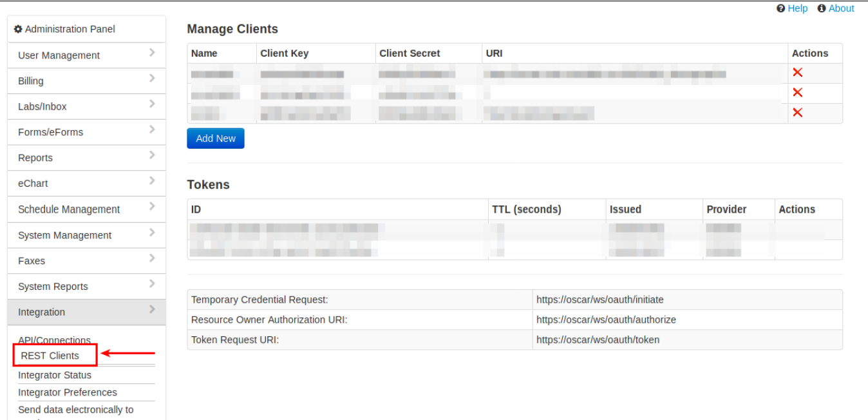
Task: Open Send data electronically to entry
Action: coord(75,409)
